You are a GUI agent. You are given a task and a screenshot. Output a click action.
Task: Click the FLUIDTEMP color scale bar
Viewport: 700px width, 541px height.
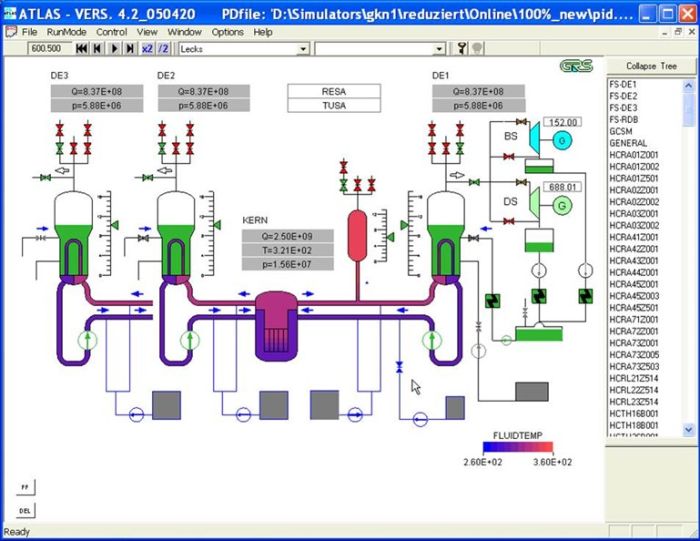click(x=518, y=447)
